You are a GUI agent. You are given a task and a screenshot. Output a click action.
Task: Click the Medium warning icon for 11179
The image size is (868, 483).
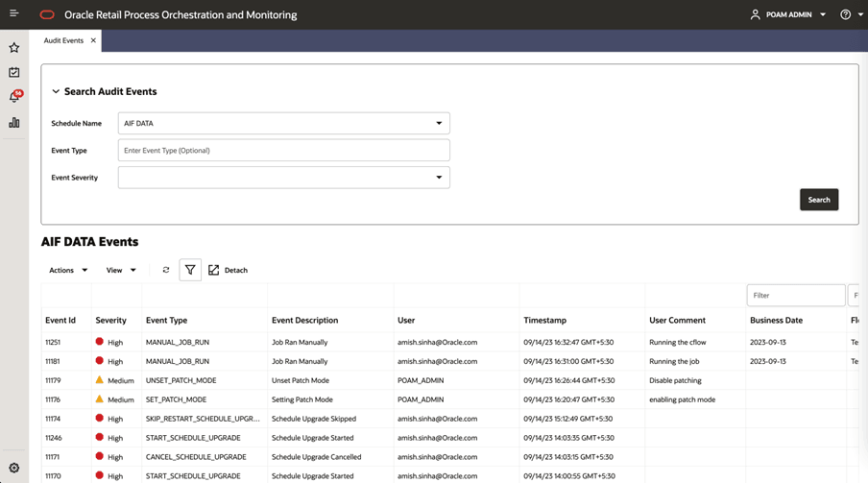coord(100,380)
